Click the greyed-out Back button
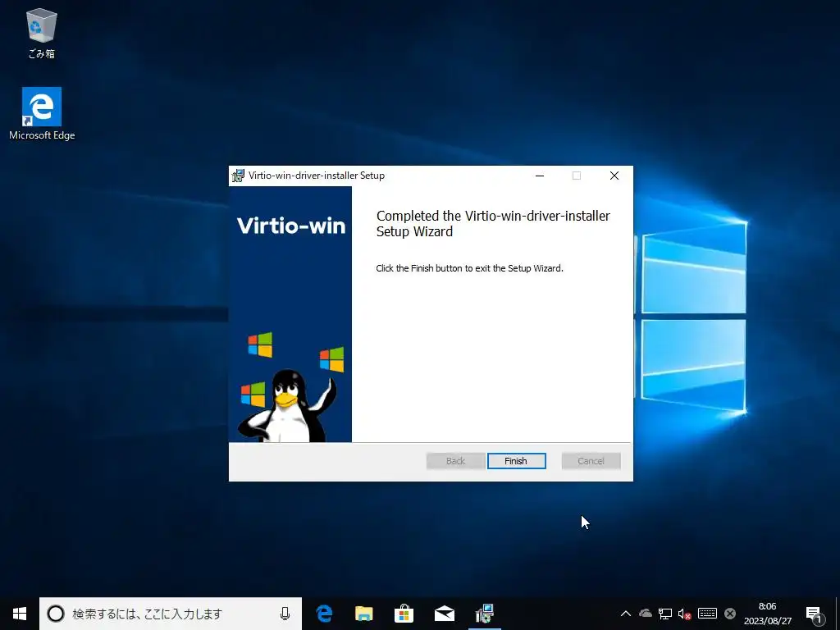The image size is (840, 630). [x=456, y=461]
